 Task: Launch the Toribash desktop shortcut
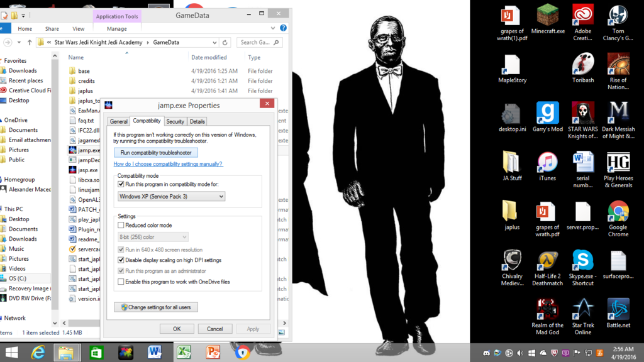[583, 69]
